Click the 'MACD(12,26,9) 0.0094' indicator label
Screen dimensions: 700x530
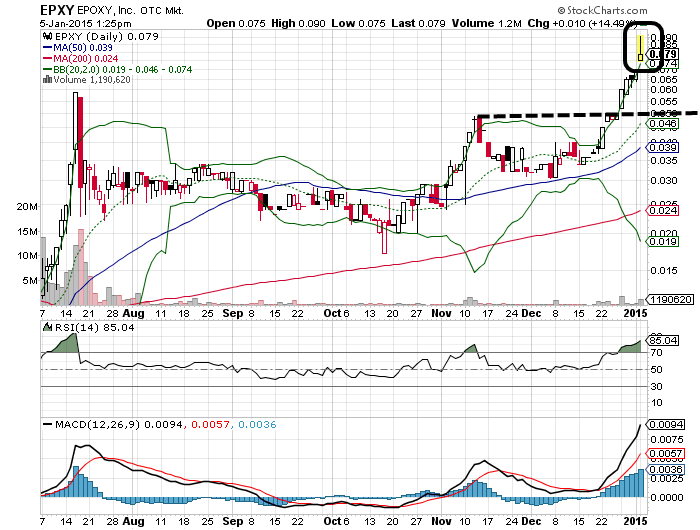[x=119, y=424]
